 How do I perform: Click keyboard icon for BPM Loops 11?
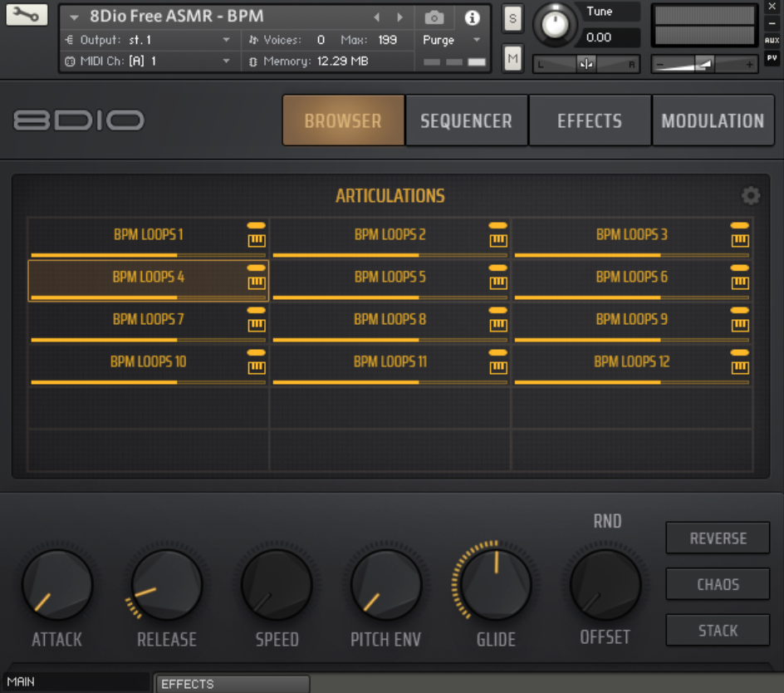pyautogui.click(x=498, y=368)
